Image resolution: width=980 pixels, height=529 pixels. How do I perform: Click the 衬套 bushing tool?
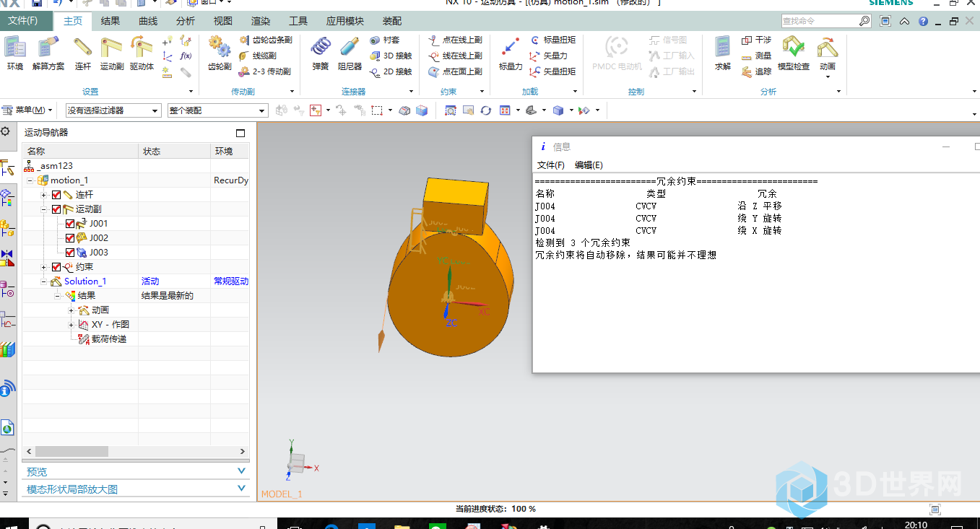[x=385, y=40]
